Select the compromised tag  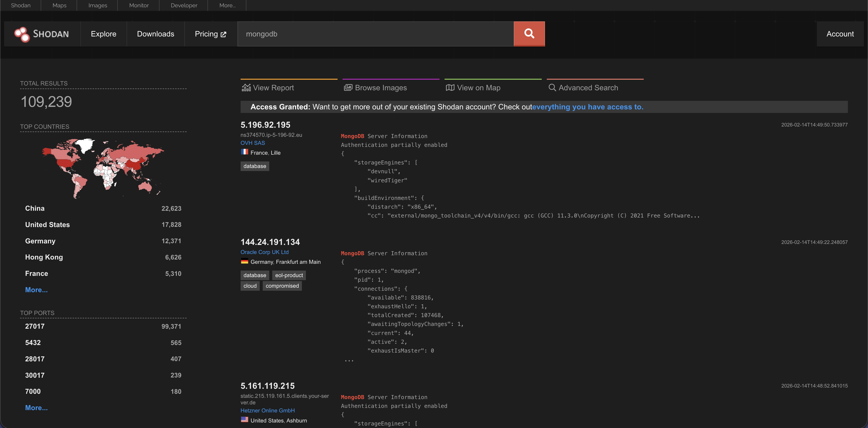[x=282, y=286]
